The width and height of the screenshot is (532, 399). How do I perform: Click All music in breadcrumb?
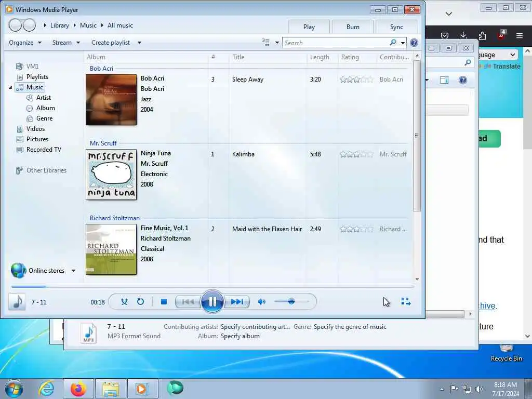click(x=120, y=25)
